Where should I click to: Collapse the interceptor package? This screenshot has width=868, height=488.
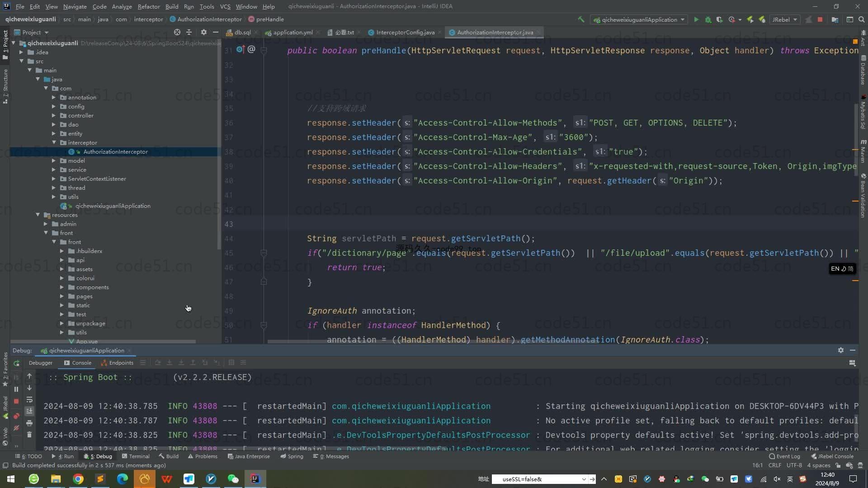tap(54, 143)
